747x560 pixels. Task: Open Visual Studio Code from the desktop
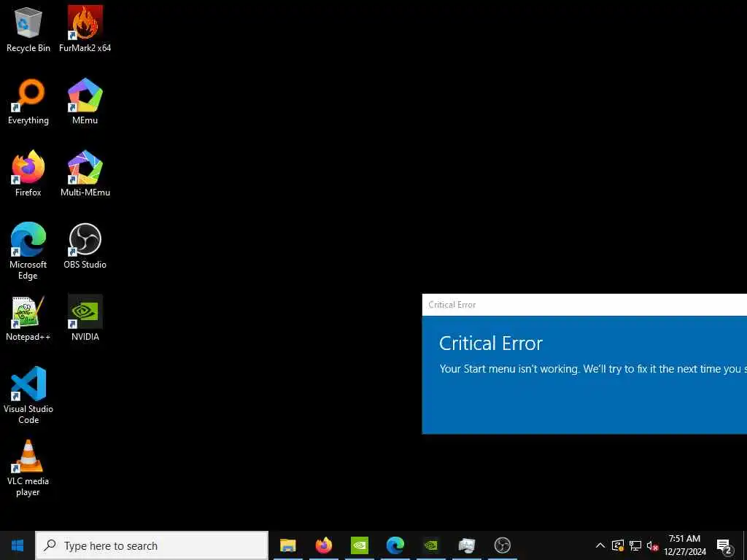pos(28,395)
